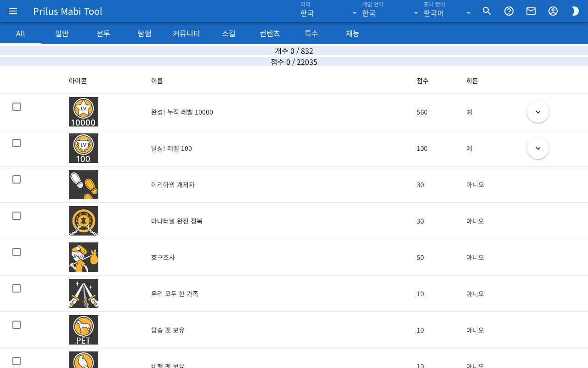Click the mail envelope icon
The width and height of the screenshot is (588, 368).
point(531,11)
